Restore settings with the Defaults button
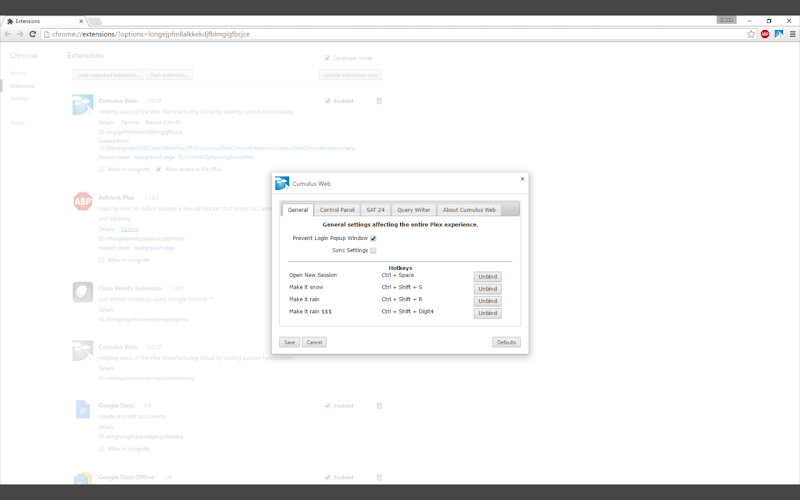Viewport: 800px width, 500px height. point(506,342)
